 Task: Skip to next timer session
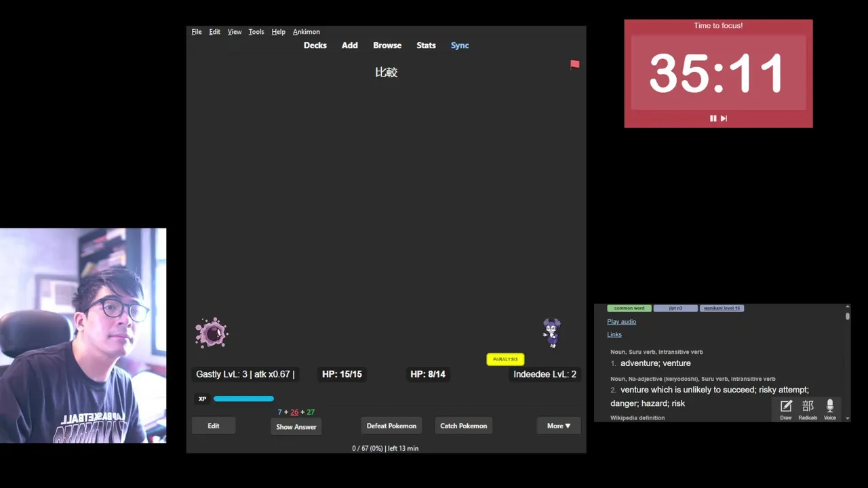pyautogui.click(x=724, y=119)
